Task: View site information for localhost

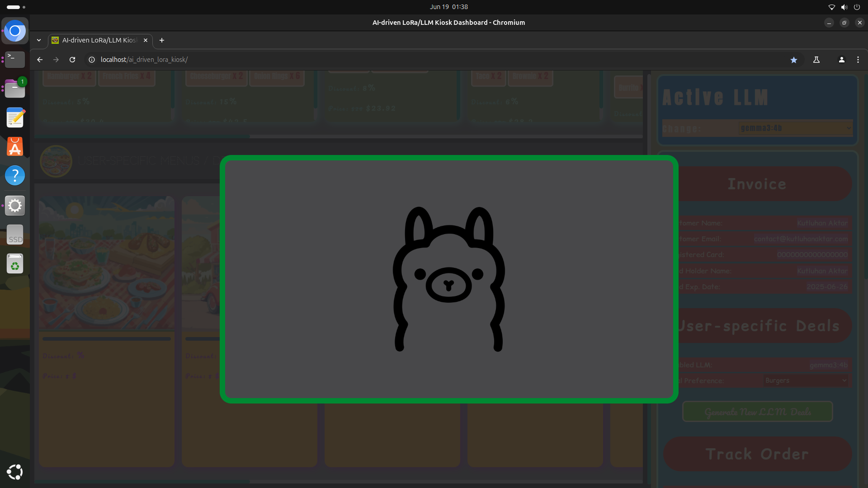Action: pos(92,60)
